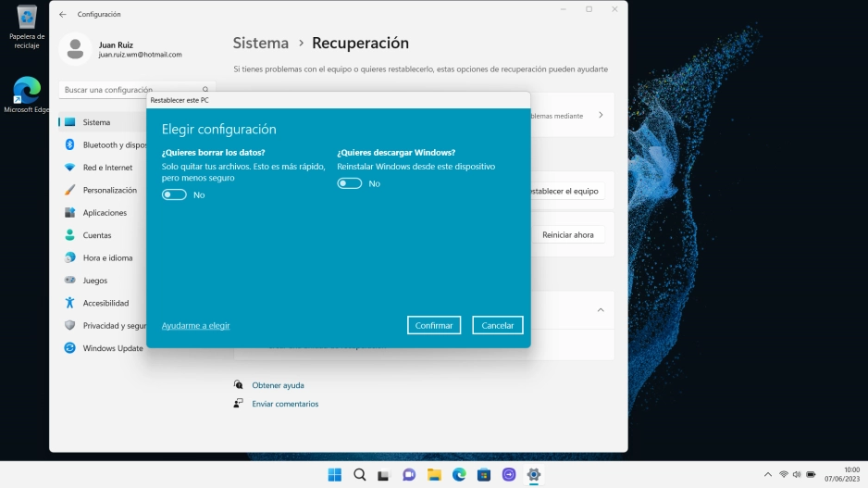Click the Sistema breadcrumb link
The width and height of the screenshot is (868, 488).
(261, 43)
